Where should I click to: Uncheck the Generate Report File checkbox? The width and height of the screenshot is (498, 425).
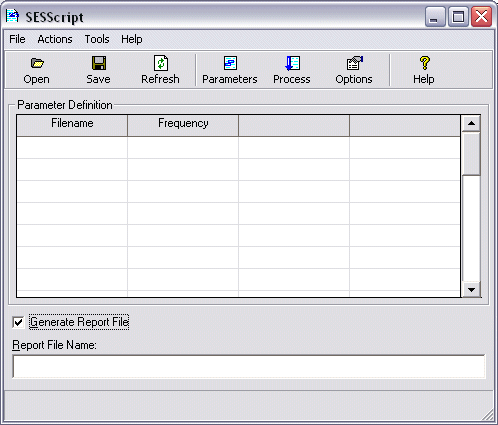pos(18,322)
